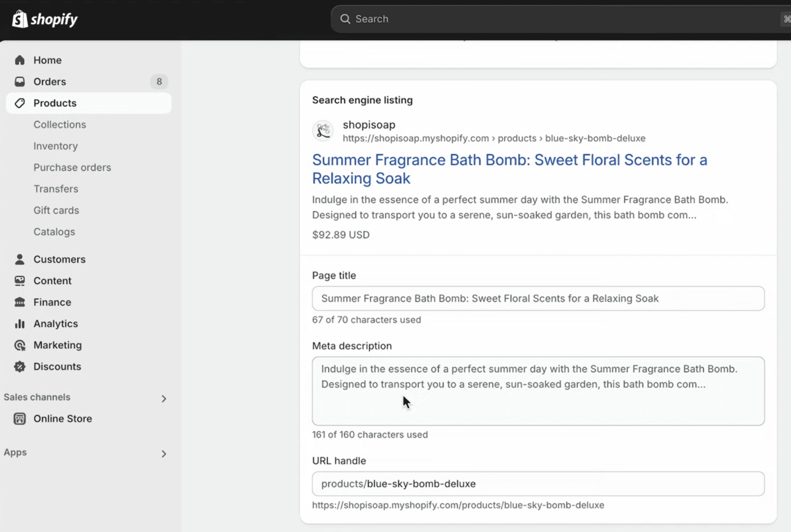
Task: Open Marketing section
Action: pos(58,345)
